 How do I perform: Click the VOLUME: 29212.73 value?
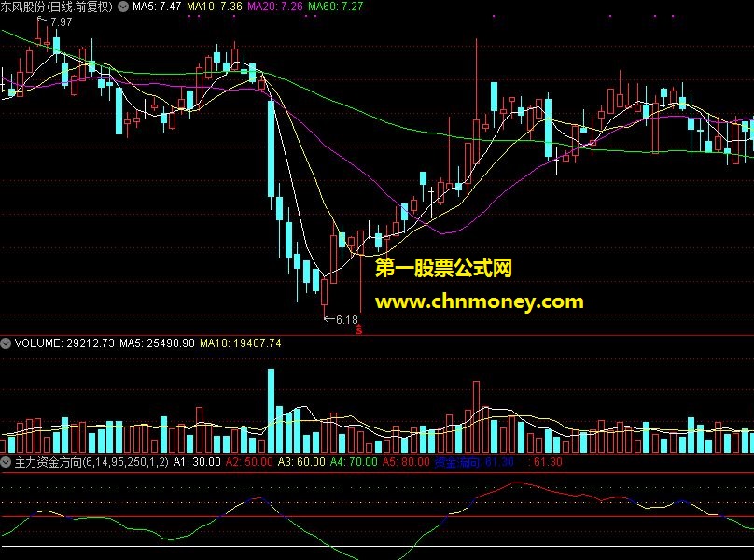pos(64,343)
